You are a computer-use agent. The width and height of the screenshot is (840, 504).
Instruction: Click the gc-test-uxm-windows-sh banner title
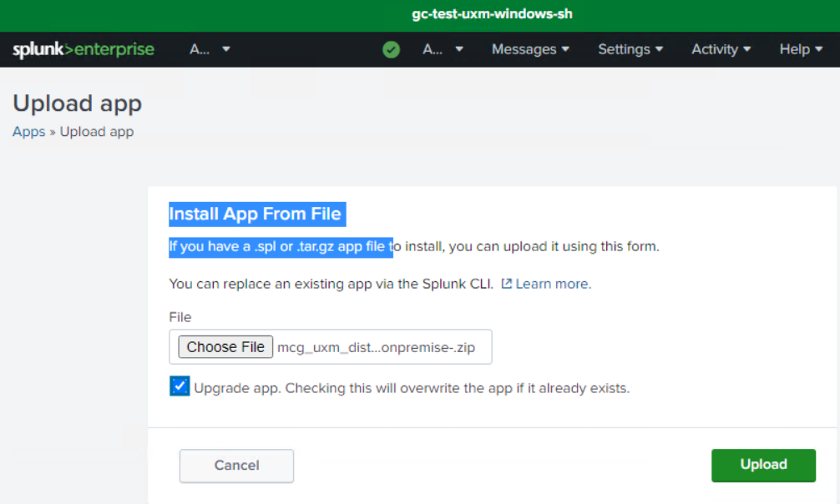(493, 14)
